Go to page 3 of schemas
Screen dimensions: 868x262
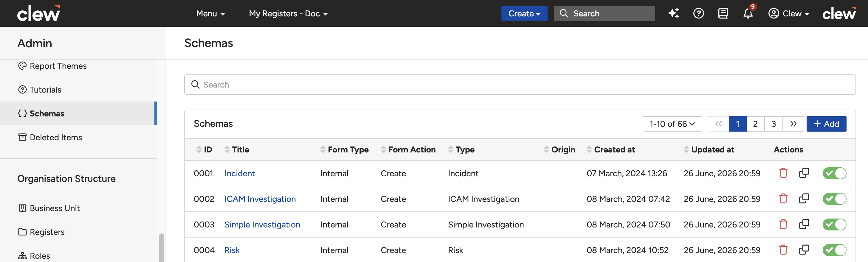pos(774,124)
